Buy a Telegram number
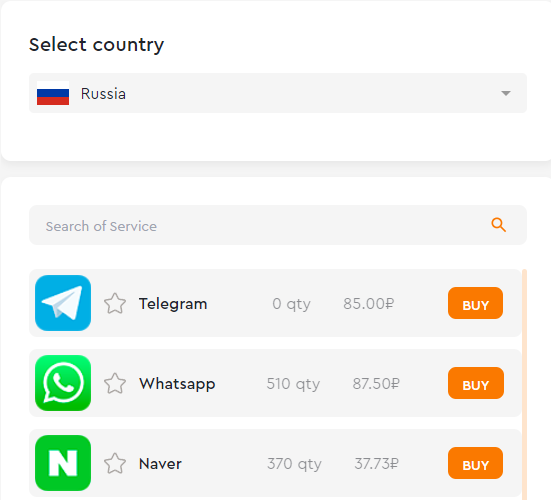 click(x=475, y=303)
